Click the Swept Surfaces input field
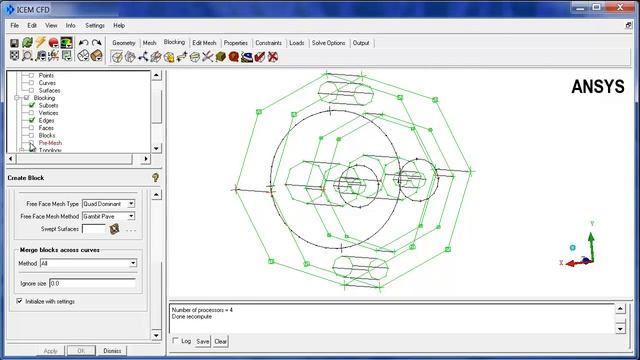The image size is (640, 360). click(94, 229)
